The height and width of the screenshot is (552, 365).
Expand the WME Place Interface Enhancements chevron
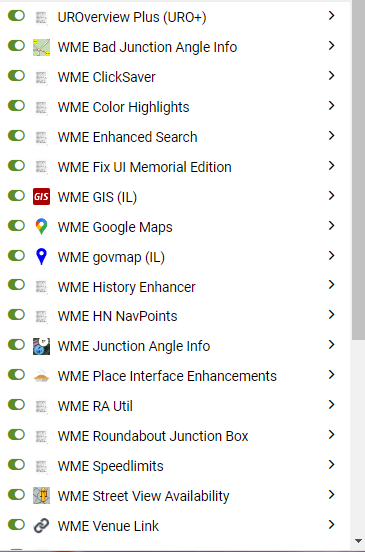(331, 374)
